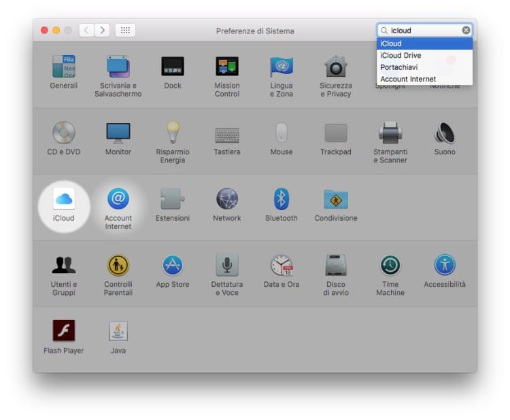Open the Estensioni preferences icon
The image size is (510, 420).
point(173,198)
